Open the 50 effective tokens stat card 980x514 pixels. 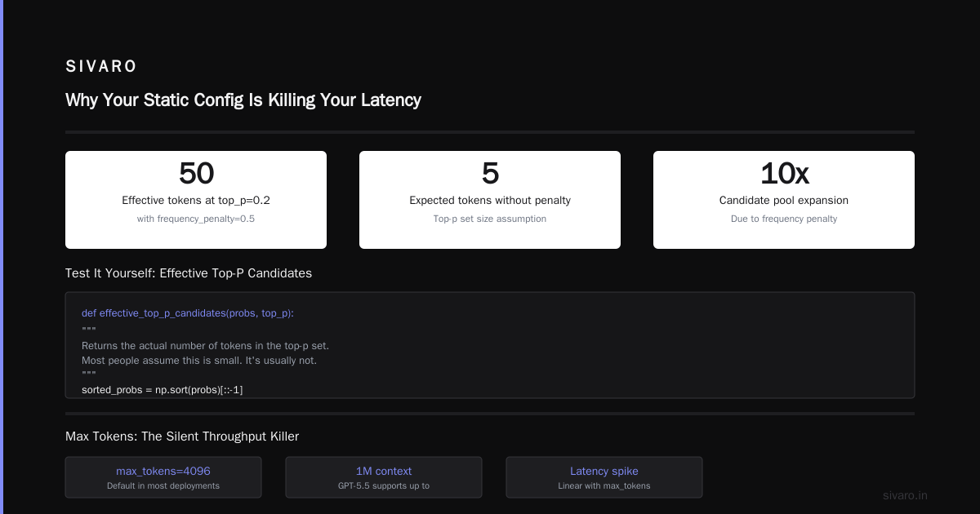(196, 200)
